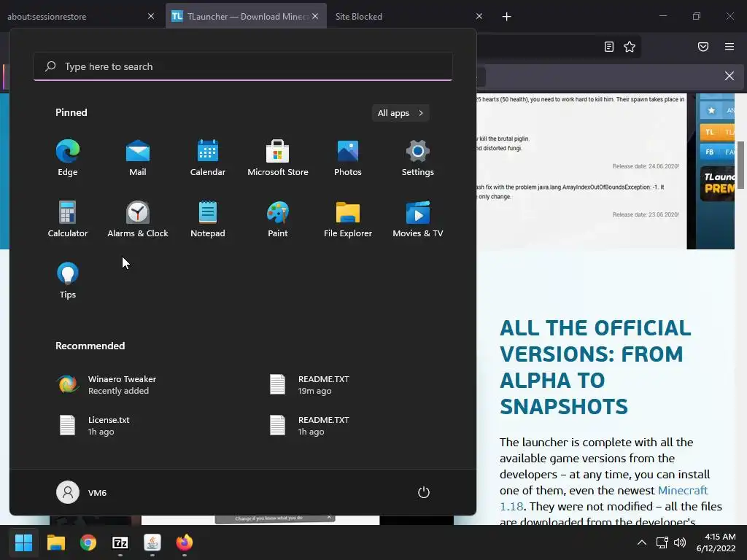Open the Calendar app
747x560 pixels.
208,158
